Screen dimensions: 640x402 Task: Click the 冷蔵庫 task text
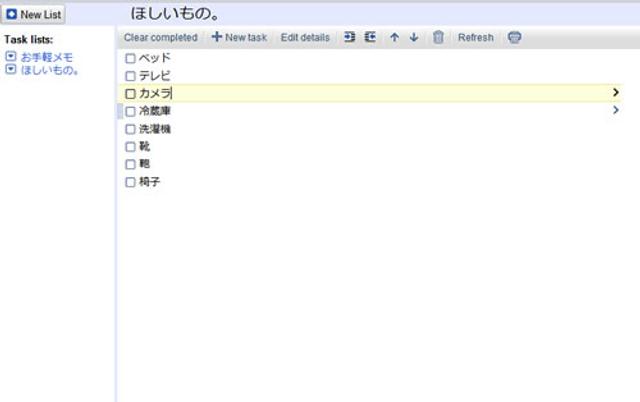155,111
